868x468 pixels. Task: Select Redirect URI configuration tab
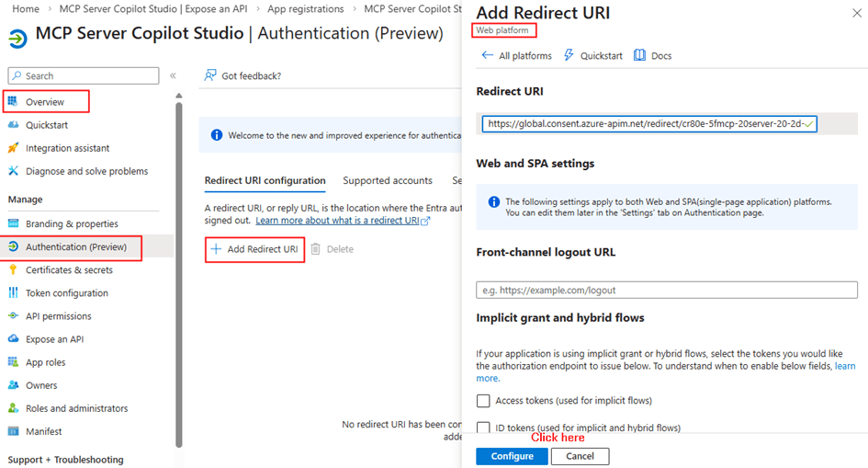pos(265,180)
